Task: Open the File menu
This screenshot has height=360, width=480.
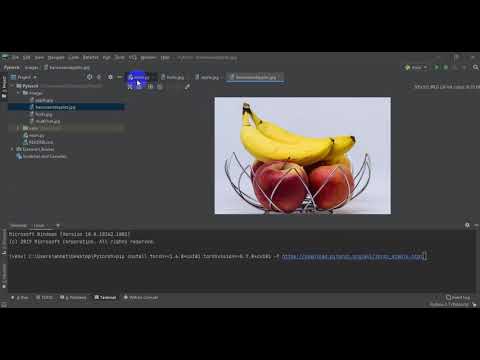Action: [x=15, y=58]
